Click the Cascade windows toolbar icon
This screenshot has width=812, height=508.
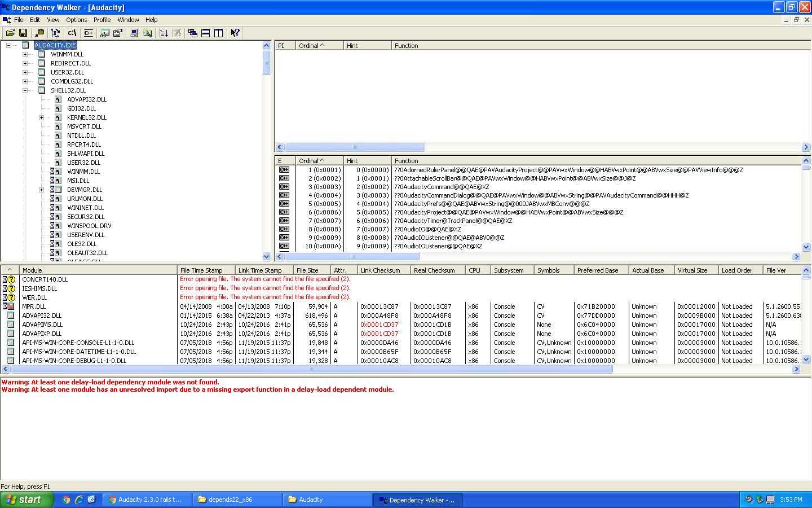click(193, 33)
